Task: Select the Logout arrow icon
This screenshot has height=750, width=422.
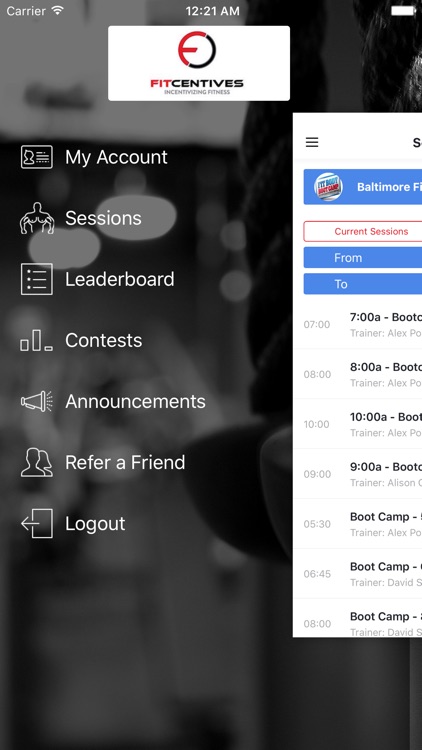Action: point(36,523)
